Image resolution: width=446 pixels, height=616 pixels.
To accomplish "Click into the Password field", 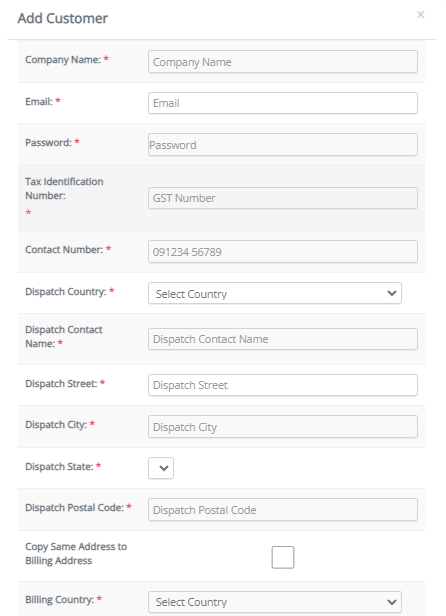I will click(283, 145).
